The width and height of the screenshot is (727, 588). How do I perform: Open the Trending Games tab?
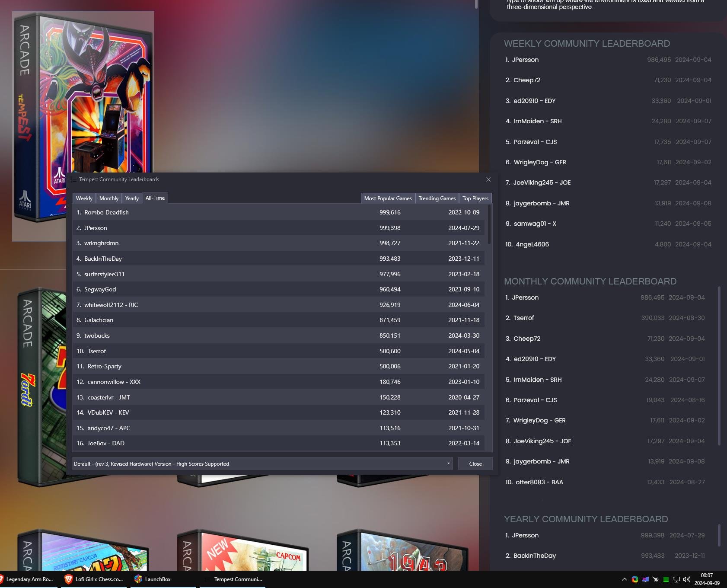[437, 198]
